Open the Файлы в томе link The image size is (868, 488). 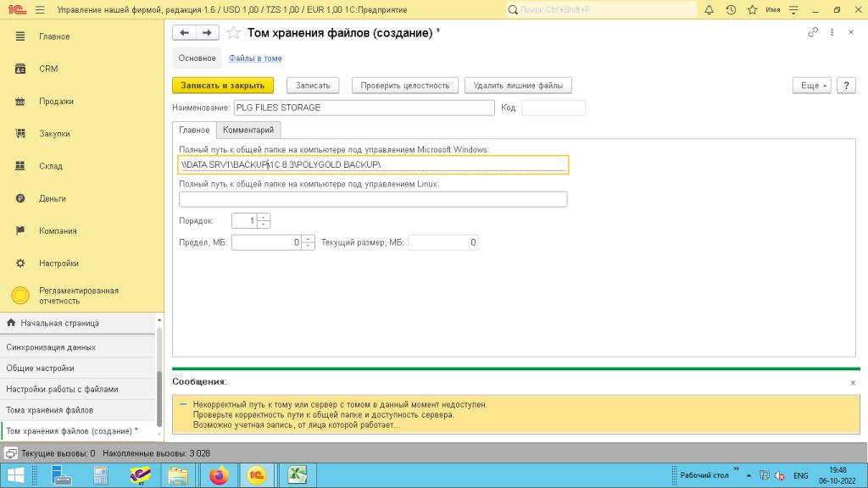tap(255, 58)
